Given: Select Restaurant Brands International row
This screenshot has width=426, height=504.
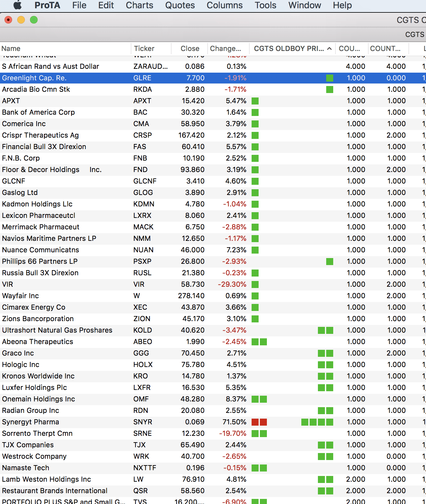Looking at the screenshot, I should click(x=213, y=491).
